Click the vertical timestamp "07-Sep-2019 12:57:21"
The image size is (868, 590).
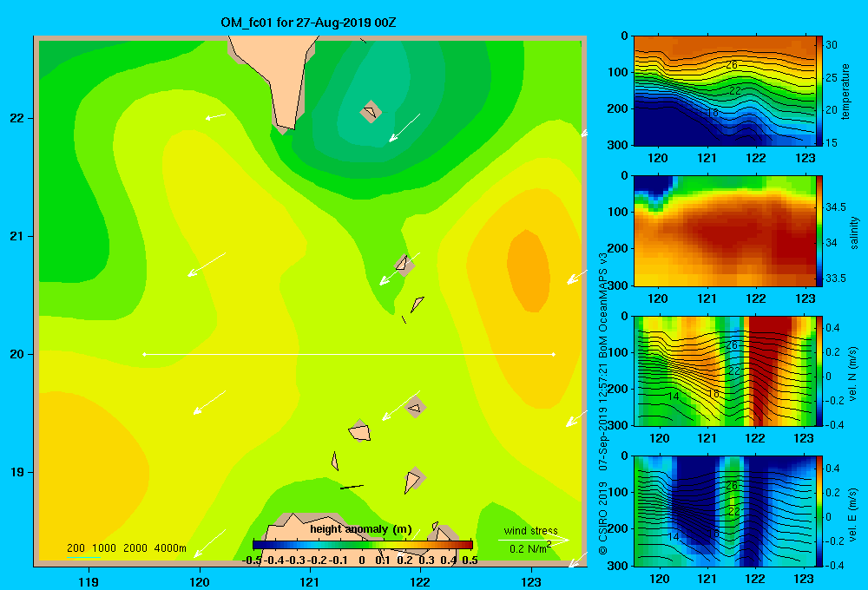click(x=603, y=417)
